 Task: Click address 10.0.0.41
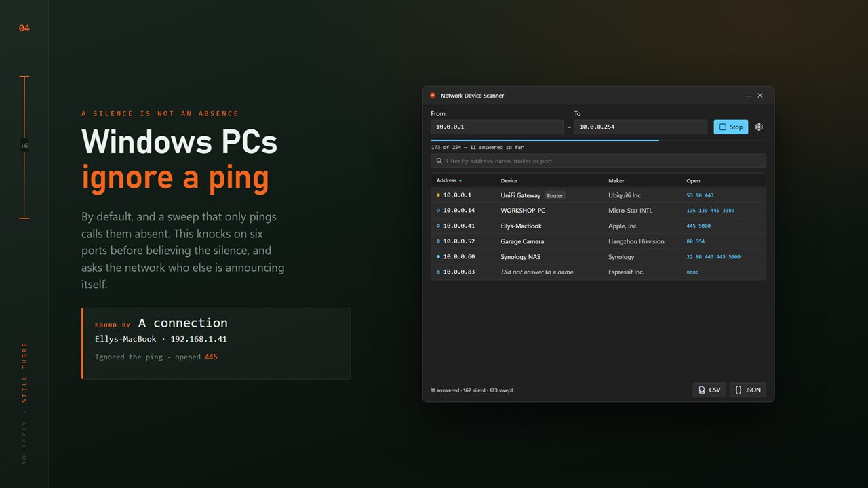[x=459, y=226]
